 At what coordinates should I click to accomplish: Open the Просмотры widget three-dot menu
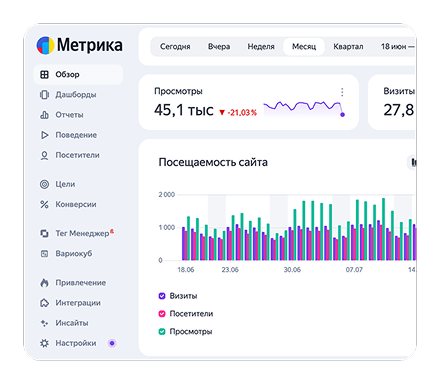[342, 92]
